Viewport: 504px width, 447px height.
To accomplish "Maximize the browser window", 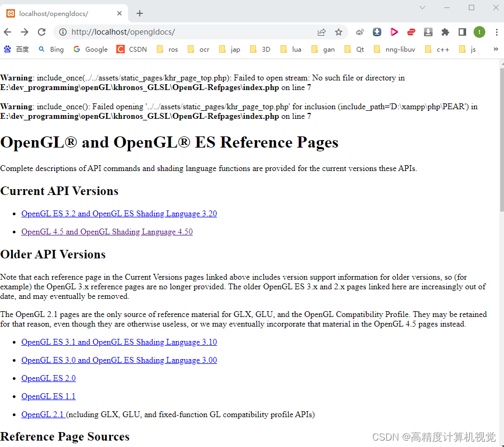I will (471, 7).
